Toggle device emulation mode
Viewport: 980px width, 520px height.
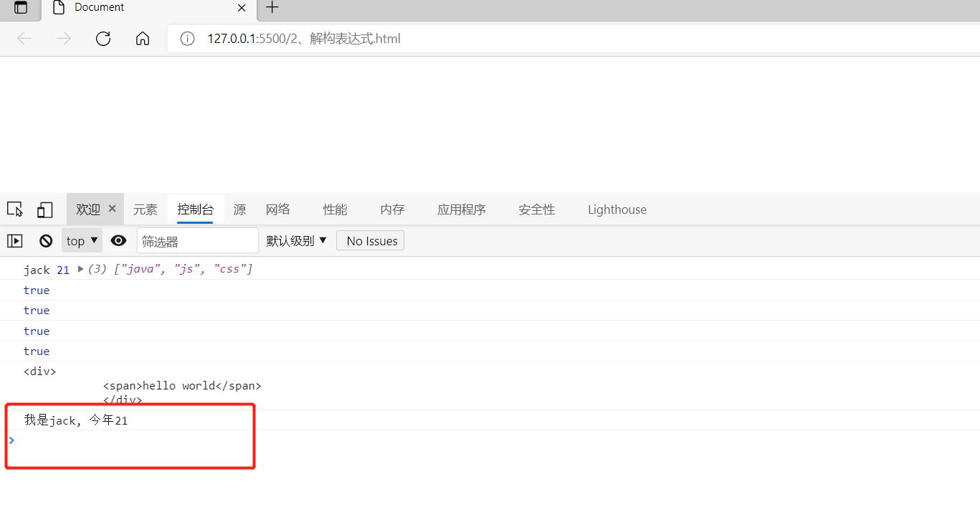pyautogui.click(x=45, y=209)
